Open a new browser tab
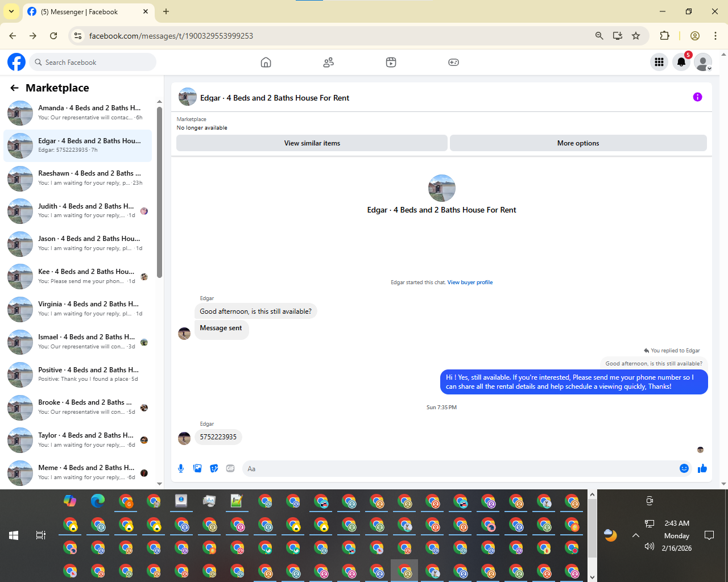The width and height of the screenshot is (728, 582). coord(166,11)
